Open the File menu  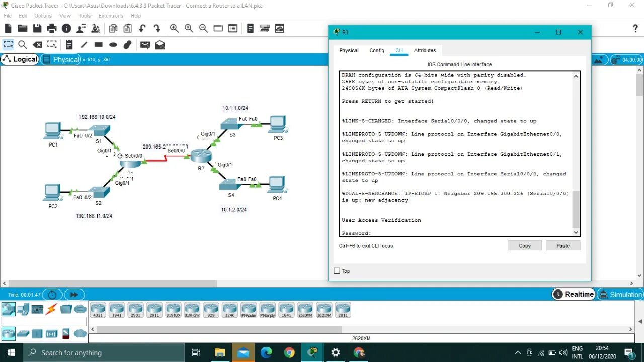(x=8, y=16)
